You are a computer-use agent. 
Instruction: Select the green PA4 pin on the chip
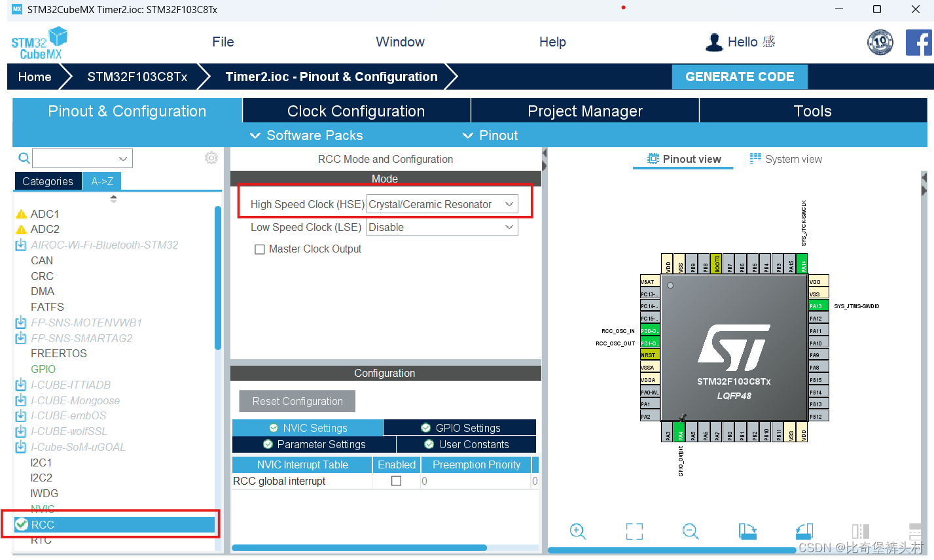point(680,432)
